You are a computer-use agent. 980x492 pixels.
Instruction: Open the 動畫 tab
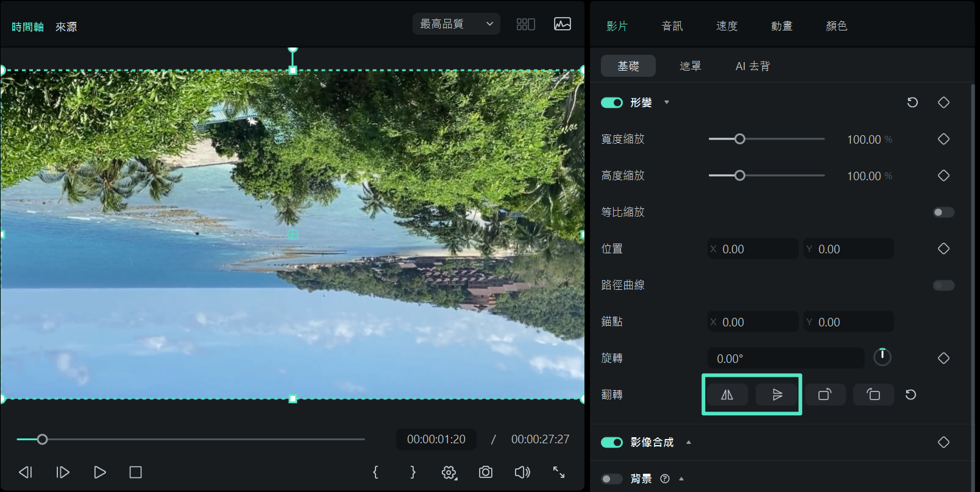781,26
